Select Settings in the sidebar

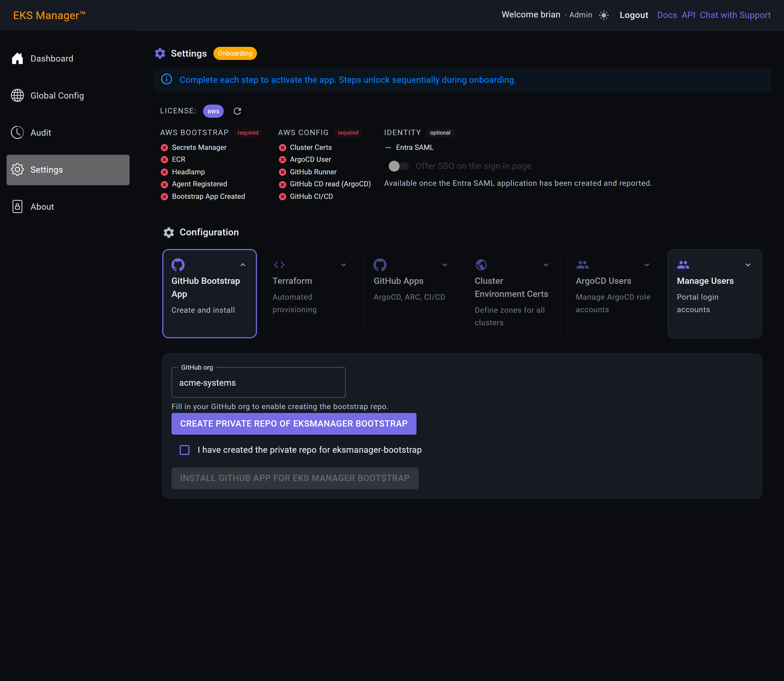tap(68, 170)
